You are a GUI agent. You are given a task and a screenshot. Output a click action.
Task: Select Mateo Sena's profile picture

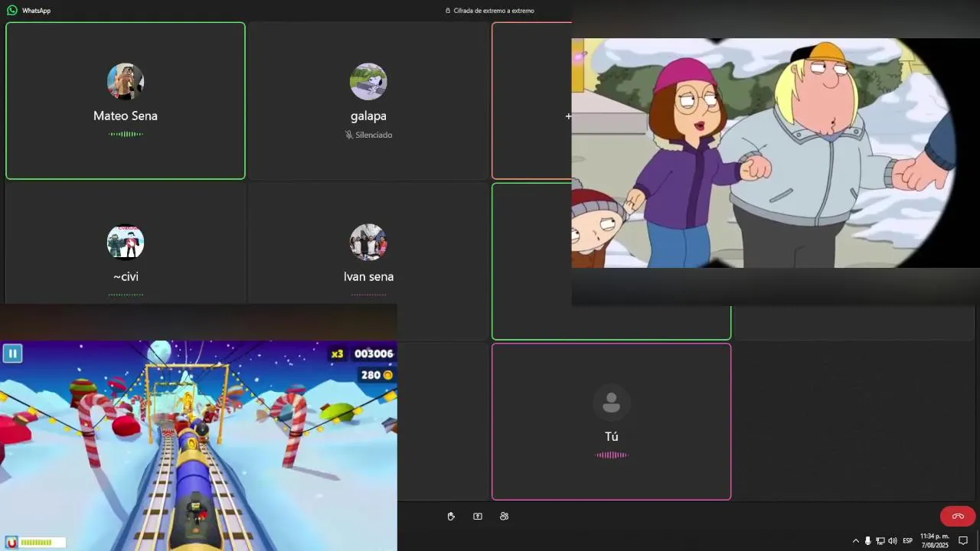coord(126,82)
